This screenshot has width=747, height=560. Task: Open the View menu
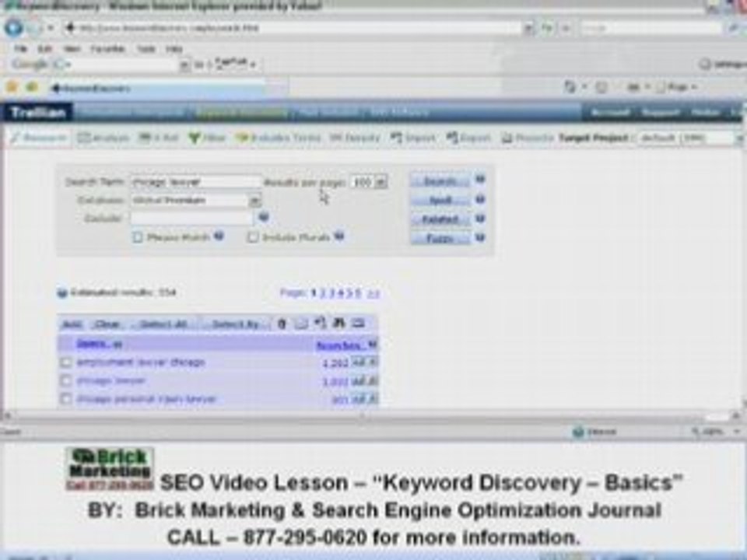(x=72, y=48)
